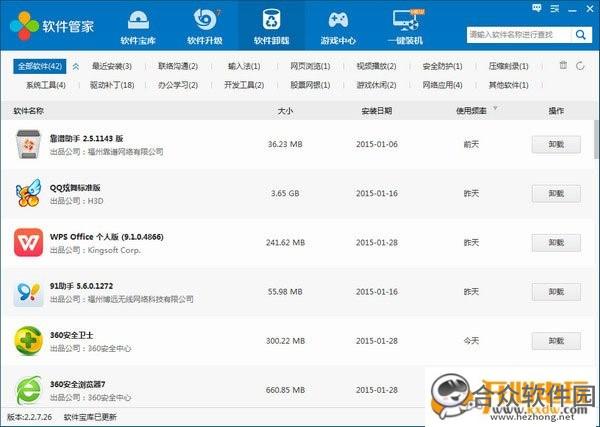Focus the software name search field
Viewport: 600px width, 427px height.
pos(519,35)
